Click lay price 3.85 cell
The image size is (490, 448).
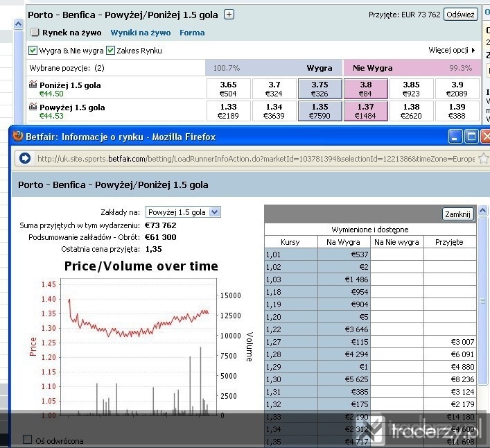point(411,89)
